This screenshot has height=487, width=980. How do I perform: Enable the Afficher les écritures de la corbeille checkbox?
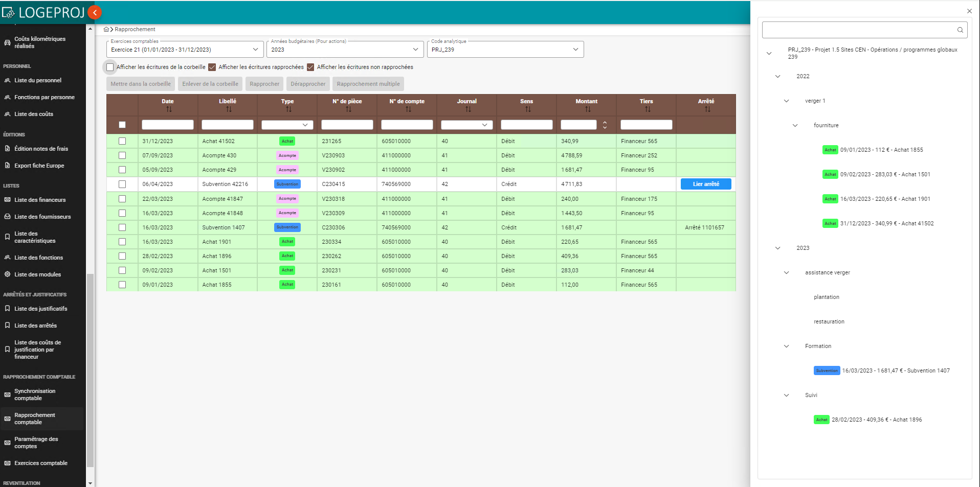110,67
